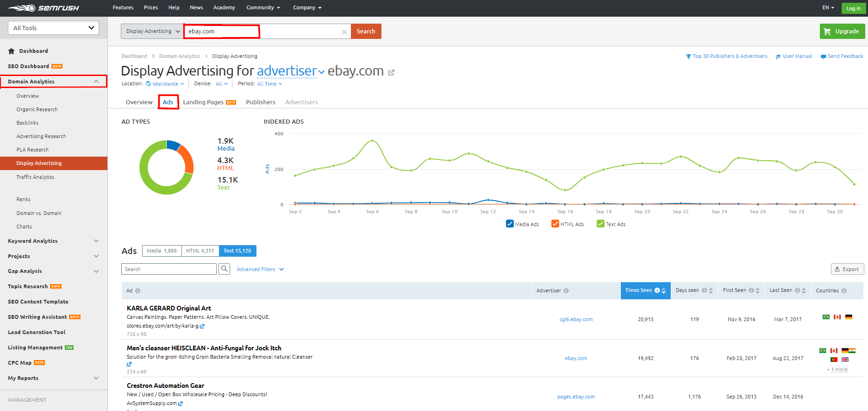The width and height of the screenshot is (868, 411).
Task: Open the All Time period dropdown
Action: (x=269, y=84)
